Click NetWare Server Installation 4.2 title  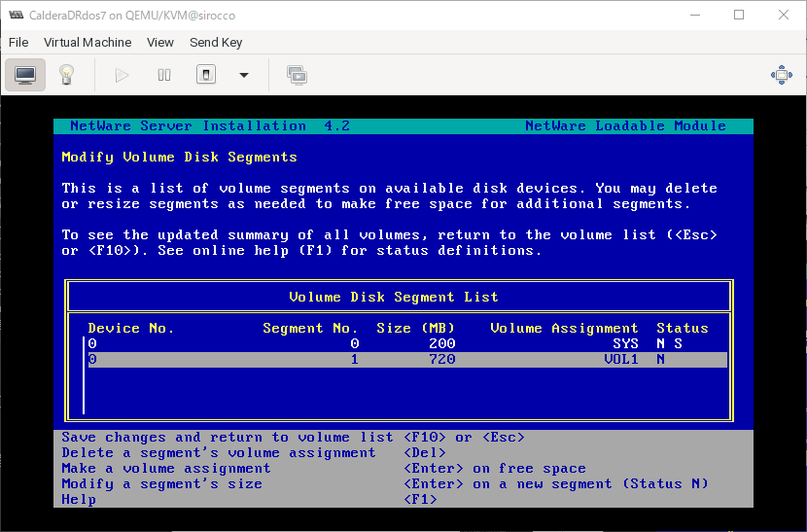point(210,126)
